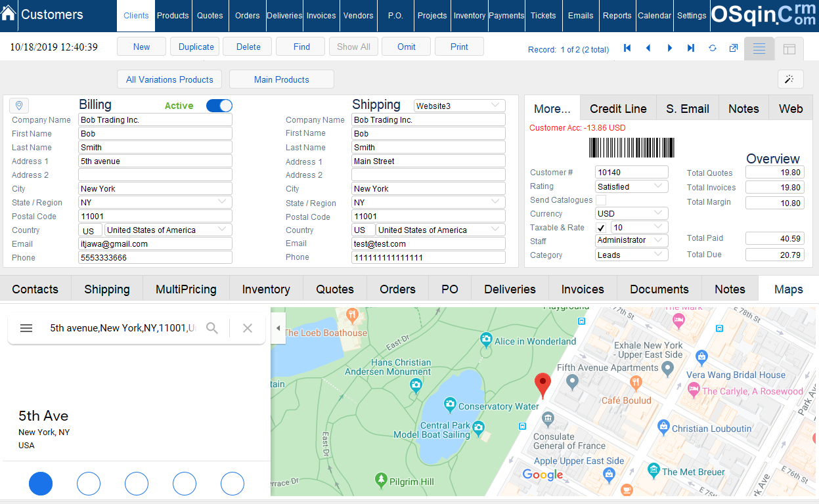
Task: Click the Google logo on map
Action: pos(543,475)
